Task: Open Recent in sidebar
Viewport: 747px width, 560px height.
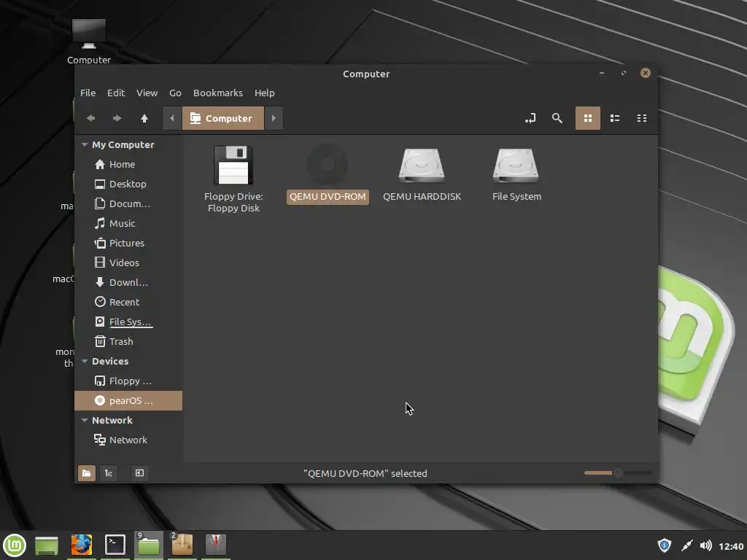Action: [x=128, y=302]
